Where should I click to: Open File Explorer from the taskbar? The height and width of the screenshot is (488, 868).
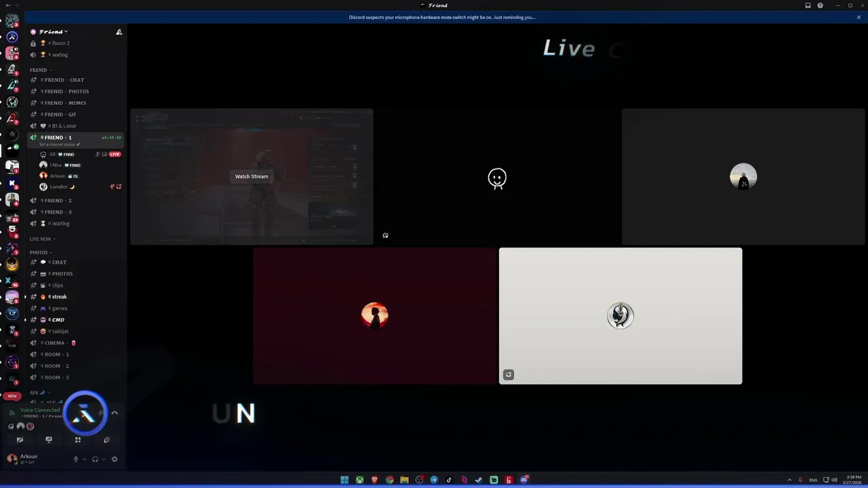coord(404,480)
